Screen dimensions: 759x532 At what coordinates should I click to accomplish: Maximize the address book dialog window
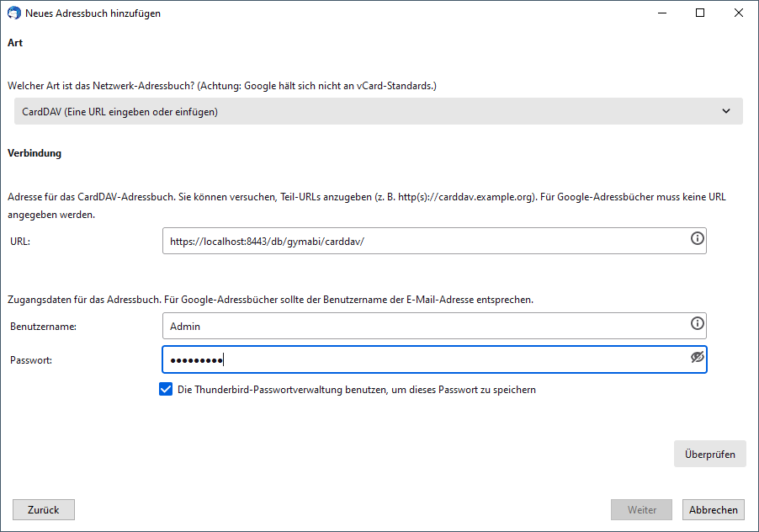pyautogui.click(x=700, y=13)
